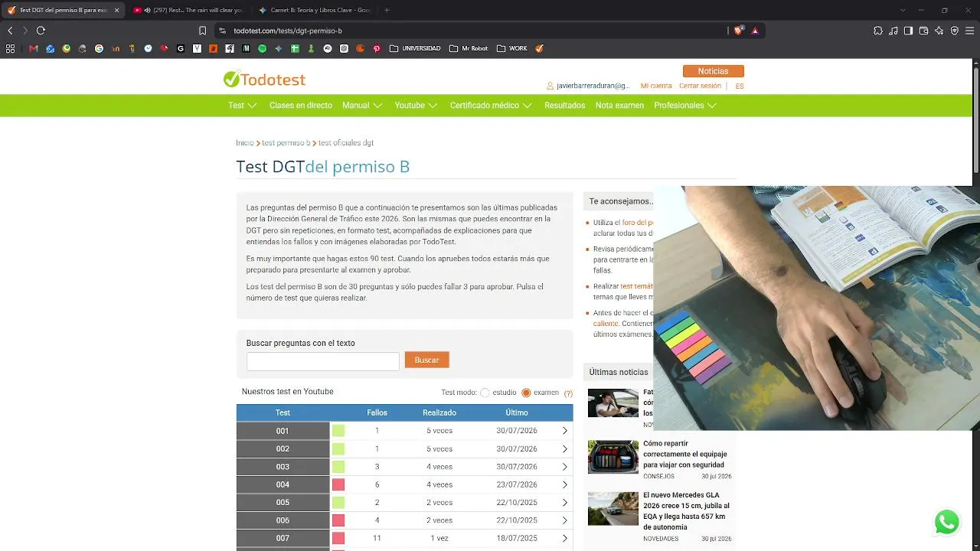This screenshot has width=980, height=551.
Task: Open the Mi cuenta link
Action: [x=656, y=86]
